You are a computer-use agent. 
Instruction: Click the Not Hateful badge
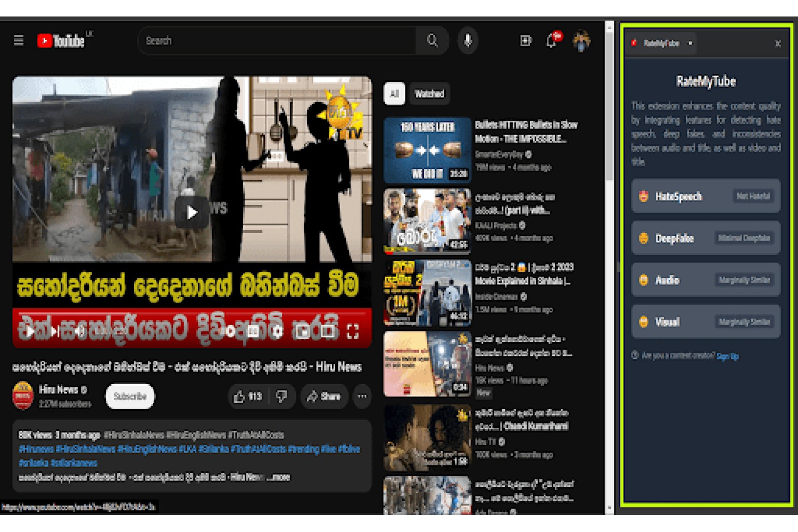point(753,196)
